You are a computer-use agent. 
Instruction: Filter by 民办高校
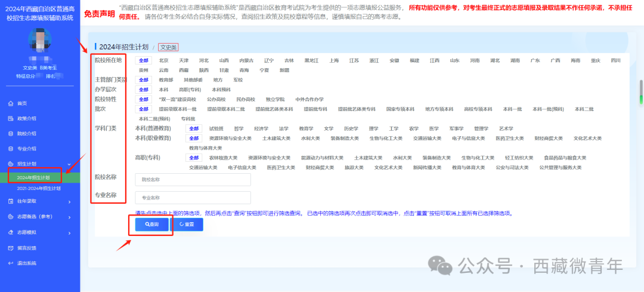[x=246, y=100]
